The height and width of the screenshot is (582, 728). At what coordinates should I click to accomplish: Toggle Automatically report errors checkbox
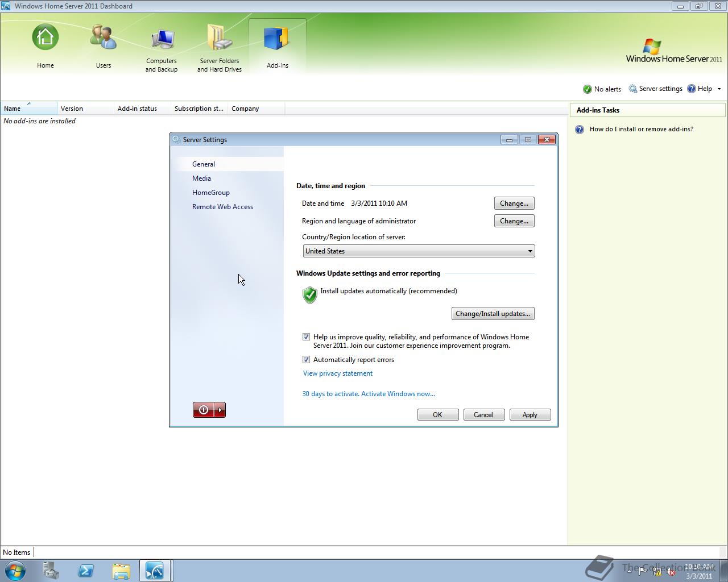point(307,360)
